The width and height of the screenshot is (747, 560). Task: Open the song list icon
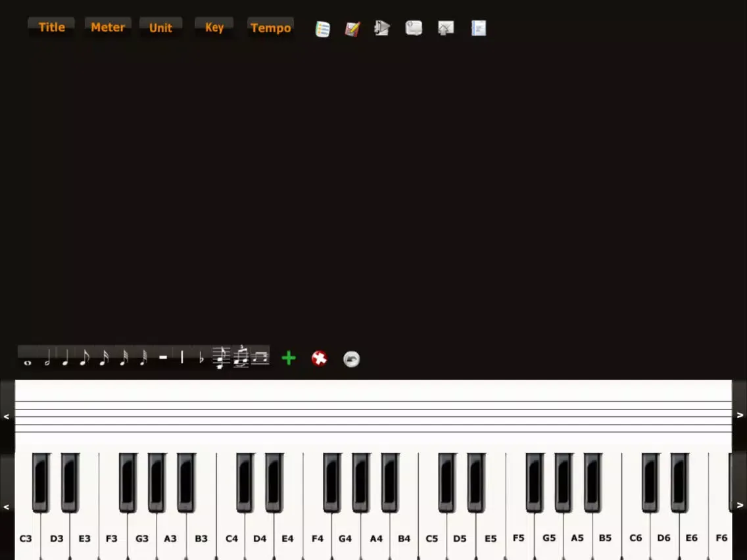[322, 29]
